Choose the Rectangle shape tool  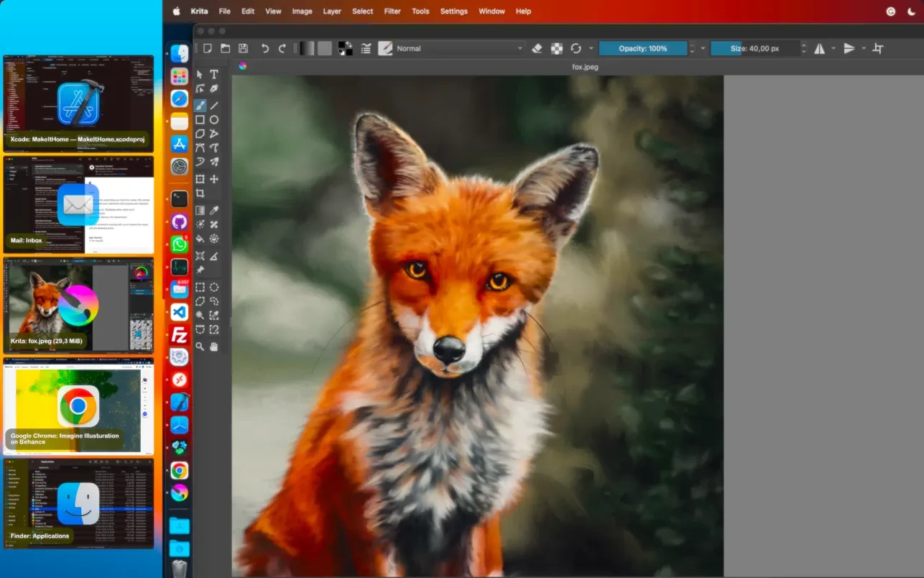click(x=200, y=120)
